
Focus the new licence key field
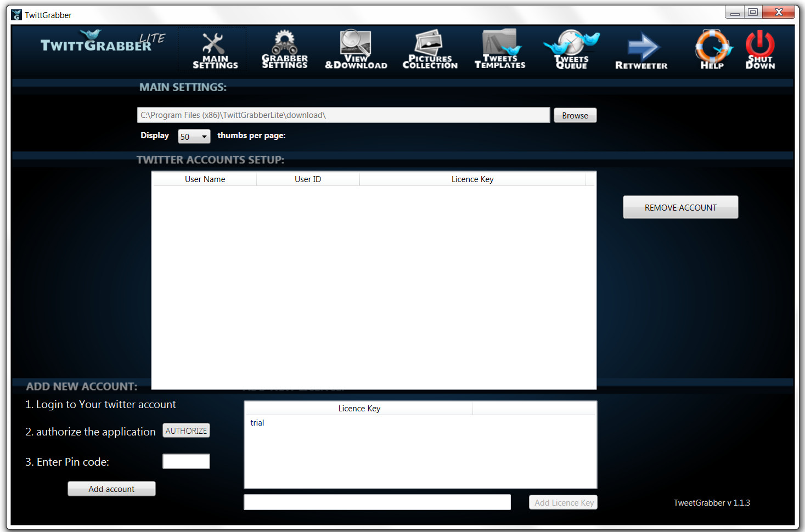click(377, 502)
